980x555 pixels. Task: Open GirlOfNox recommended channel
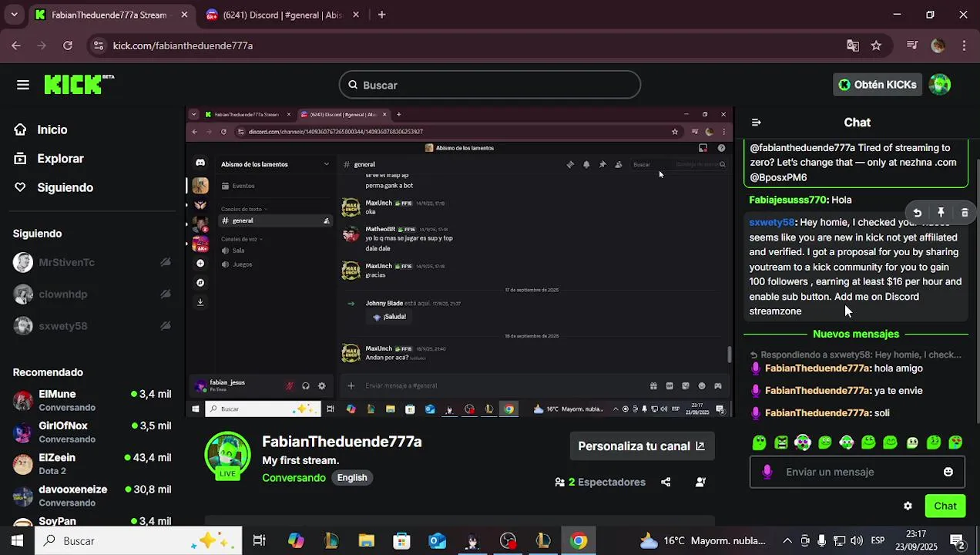coord(92,432)
